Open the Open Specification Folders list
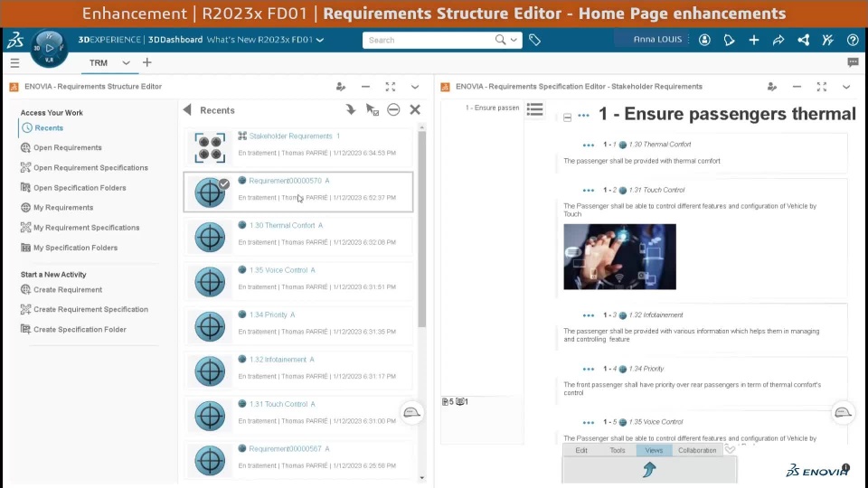868x488 pixels. pyautogui.click(x=73, y=188)
